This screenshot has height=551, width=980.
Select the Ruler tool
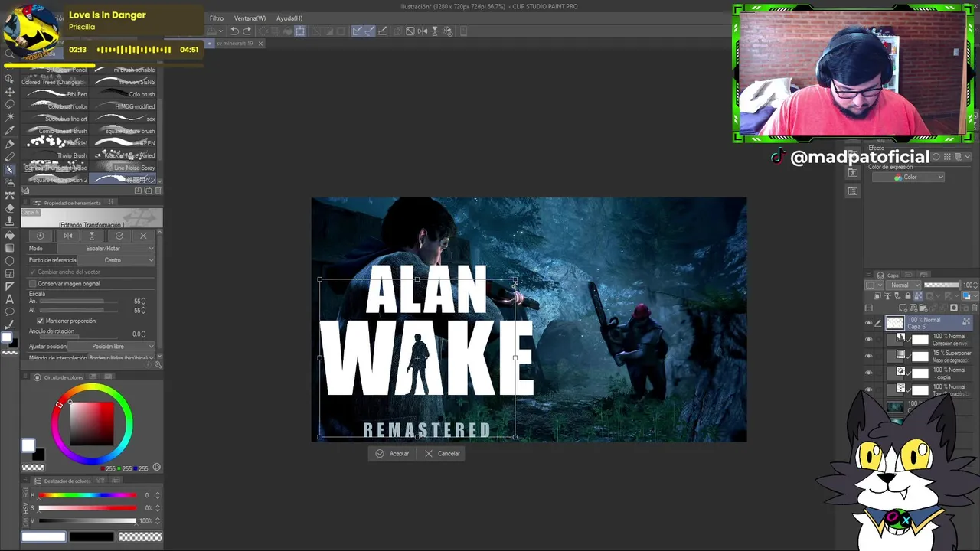point(9,287)
